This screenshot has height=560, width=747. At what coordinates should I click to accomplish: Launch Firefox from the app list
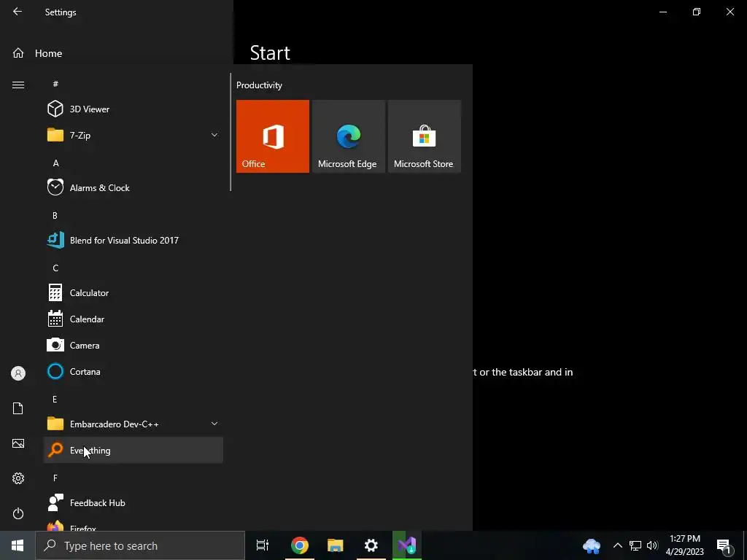point(133,525)
